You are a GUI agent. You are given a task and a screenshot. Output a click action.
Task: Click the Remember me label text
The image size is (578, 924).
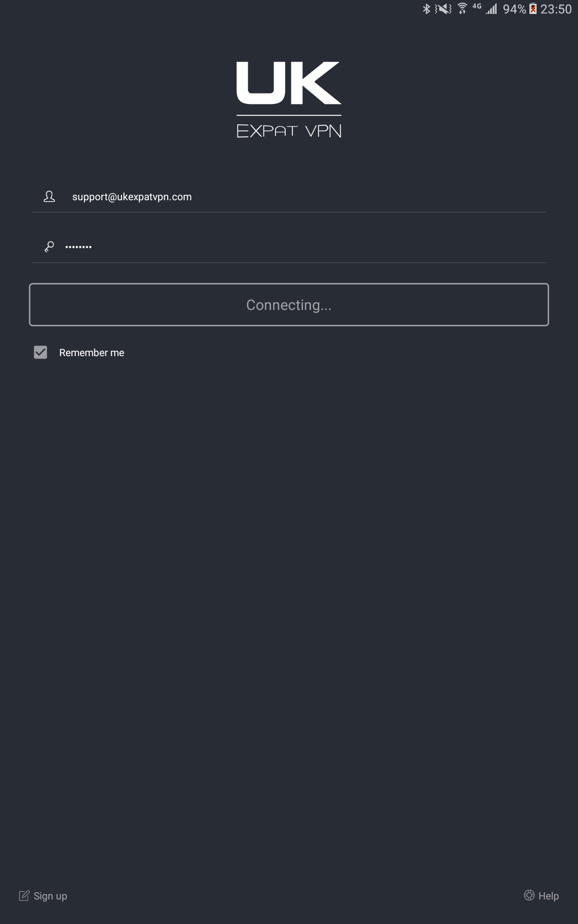[x=92, y=352]
